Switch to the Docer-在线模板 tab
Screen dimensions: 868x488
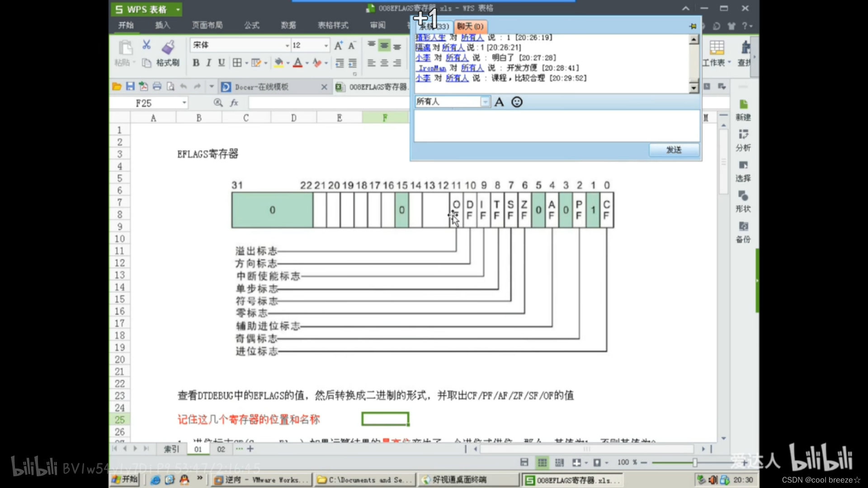click(x=261, y=87)
